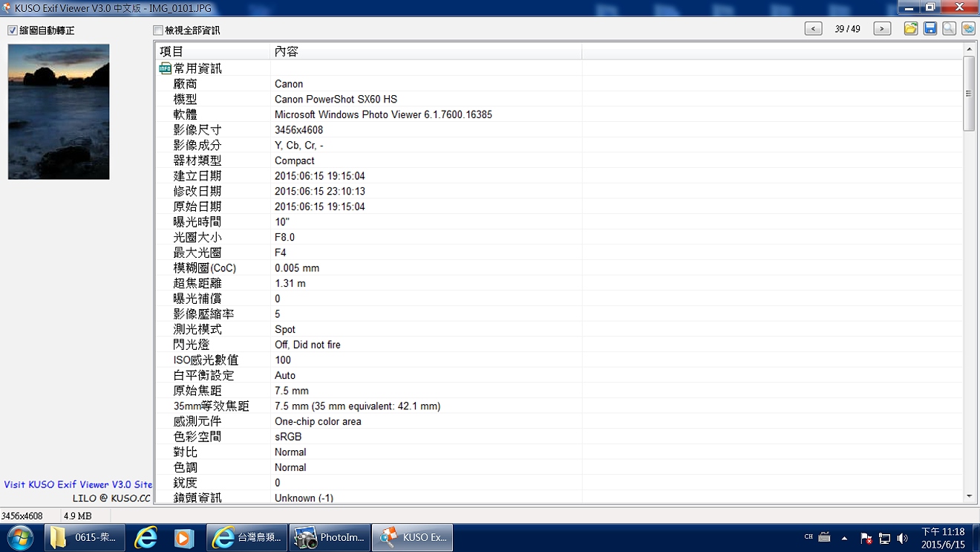980x552 pixels.
Task: Select the 影像尺寸 row label
Action: (197, 130)
